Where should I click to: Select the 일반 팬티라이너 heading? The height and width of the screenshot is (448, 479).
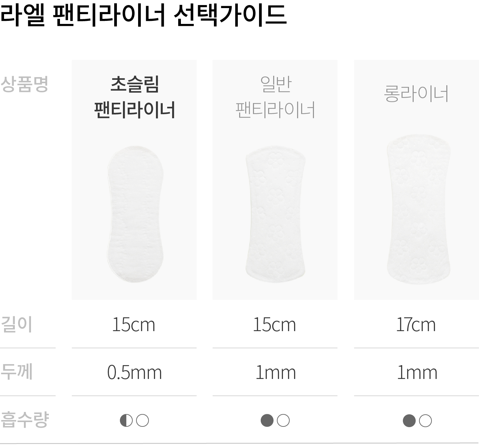tap(275, 97)
